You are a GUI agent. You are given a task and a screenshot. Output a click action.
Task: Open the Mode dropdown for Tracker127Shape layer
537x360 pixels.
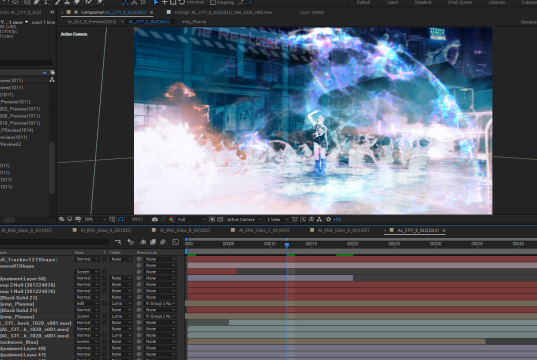[x=87, y=259]
